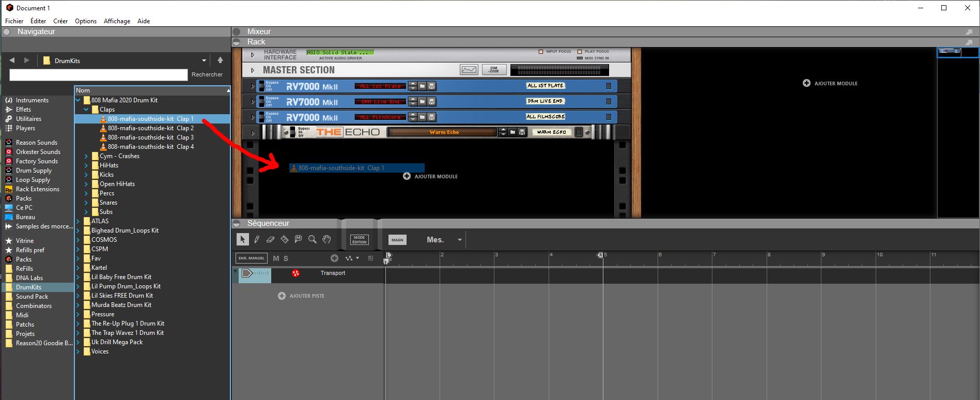Toggle bypass switch on ALL FilmScore RV7000
The width and height of the screenshot is (980, 400).
pyautogui.click(x=261, y=117)
